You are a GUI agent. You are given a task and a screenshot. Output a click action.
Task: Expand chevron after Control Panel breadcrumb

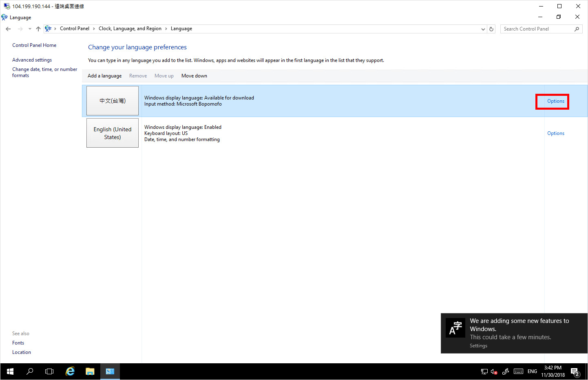coord(94,29)
